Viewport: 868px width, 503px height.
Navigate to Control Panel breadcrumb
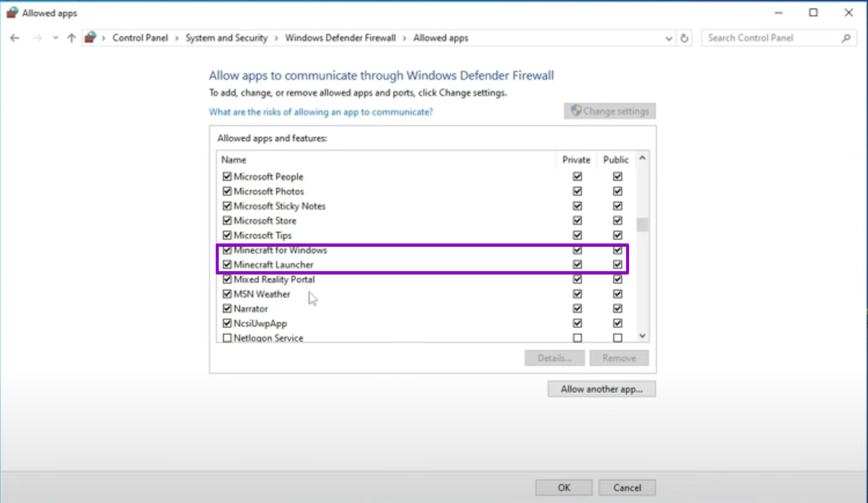[141, 38]
